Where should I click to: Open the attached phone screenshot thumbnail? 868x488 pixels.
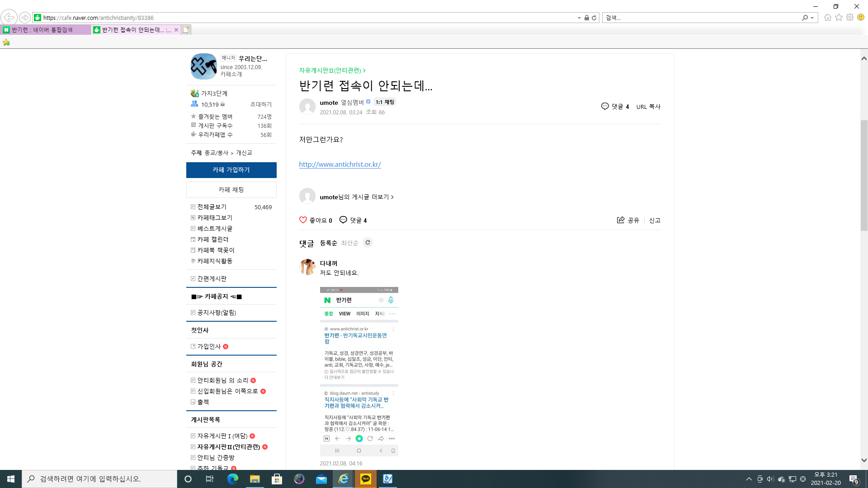(359, 371)
